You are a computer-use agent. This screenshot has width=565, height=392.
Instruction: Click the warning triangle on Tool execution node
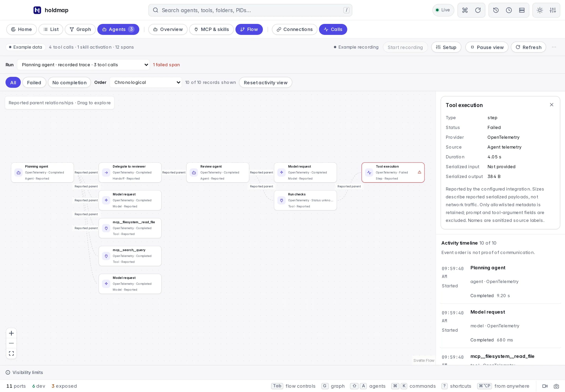pos(419,172)
